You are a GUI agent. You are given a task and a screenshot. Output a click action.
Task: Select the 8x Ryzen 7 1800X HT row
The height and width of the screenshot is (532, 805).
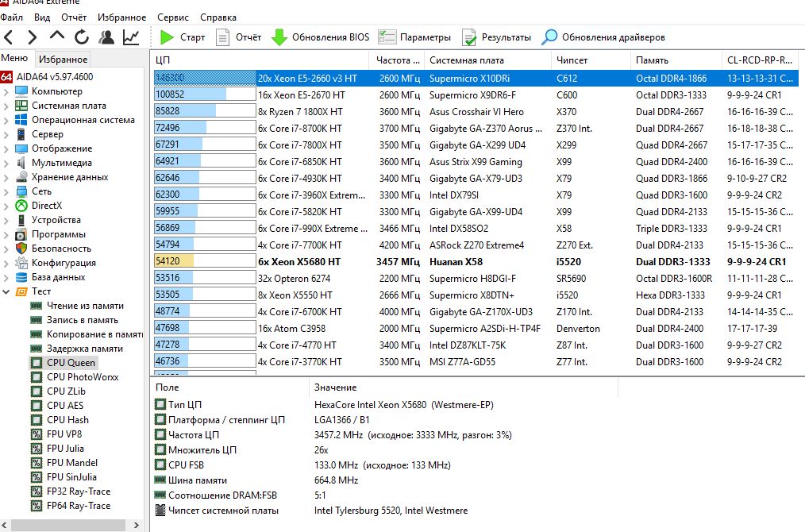(x=476, y=112)
